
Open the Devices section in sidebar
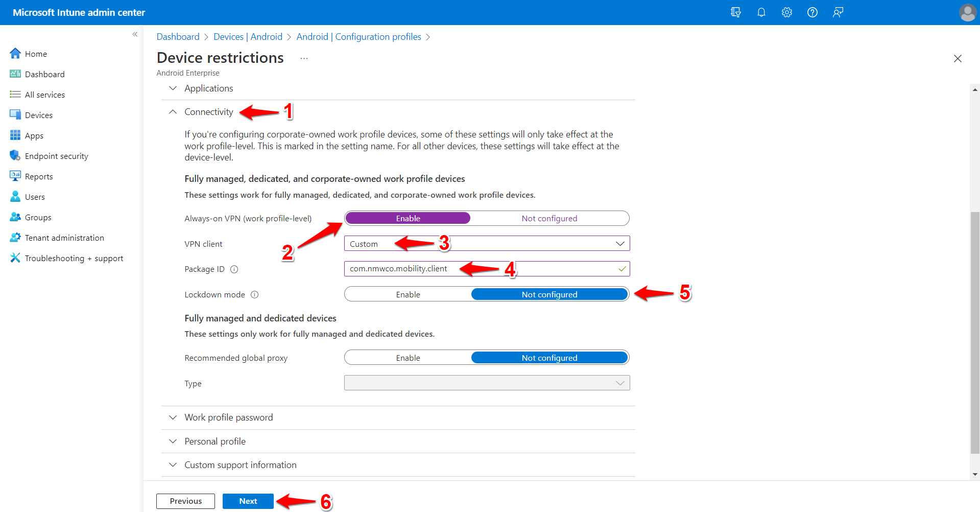pyautogui.click(x=38, y=114)
